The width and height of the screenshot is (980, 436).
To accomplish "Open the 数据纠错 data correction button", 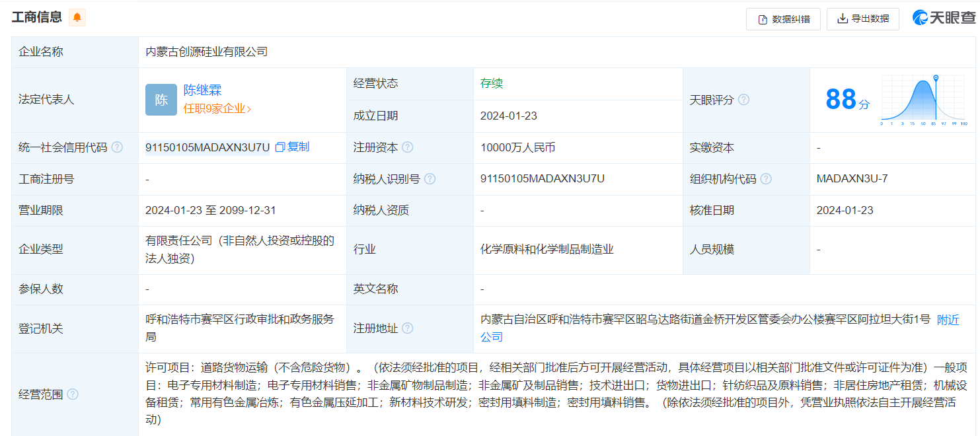I will click(x=783, y=19).
